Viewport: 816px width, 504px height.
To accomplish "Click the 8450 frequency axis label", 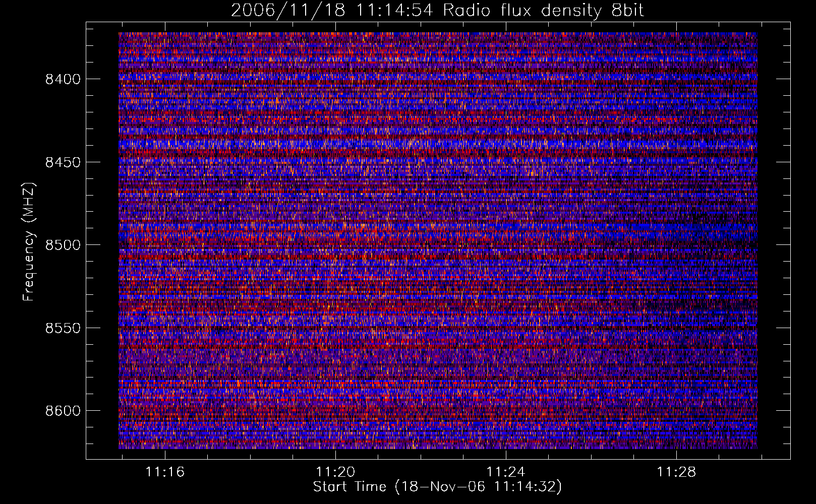I will tap(63, 162).
